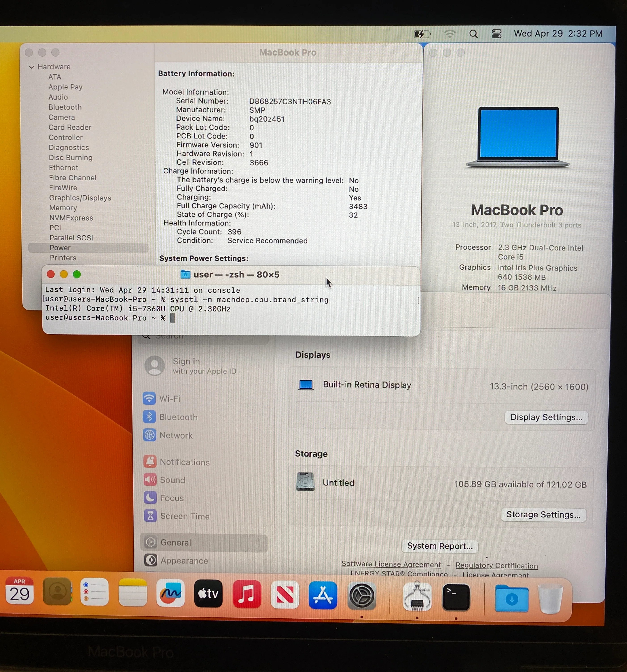Select Audio in the Hardware sidebar
This screenshot has width=627, height=672.
click(58, 97)
